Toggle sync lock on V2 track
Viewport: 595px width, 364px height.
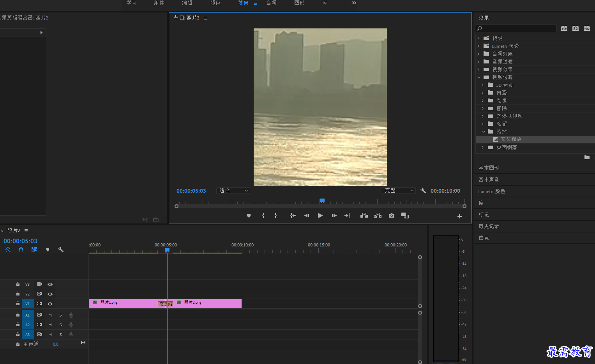tap(39, 294)
